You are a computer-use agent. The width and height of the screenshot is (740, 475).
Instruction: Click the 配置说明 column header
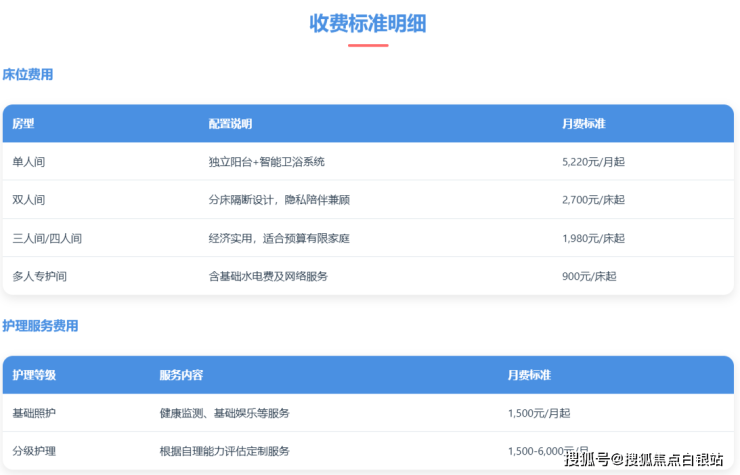click(230, 124)
